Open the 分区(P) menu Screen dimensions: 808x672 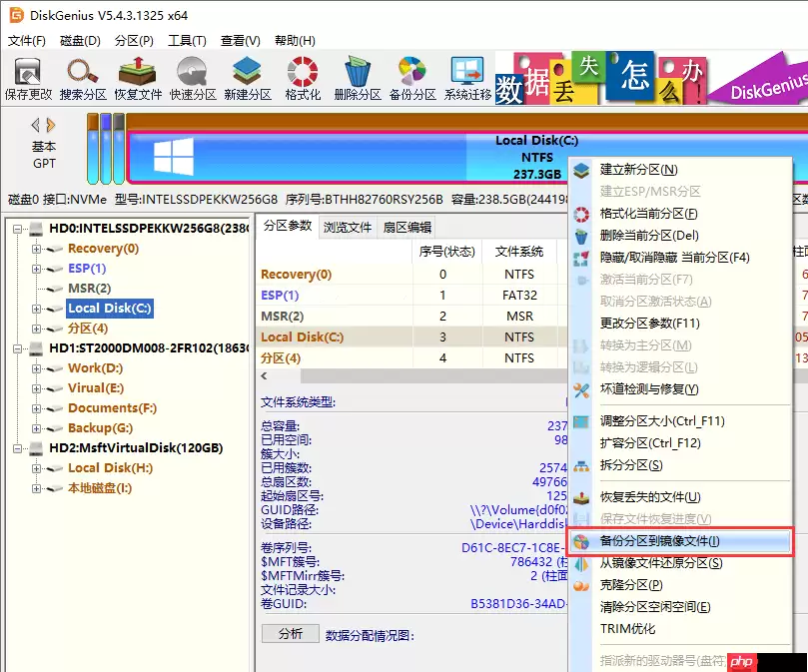click(x=134, y=40)
